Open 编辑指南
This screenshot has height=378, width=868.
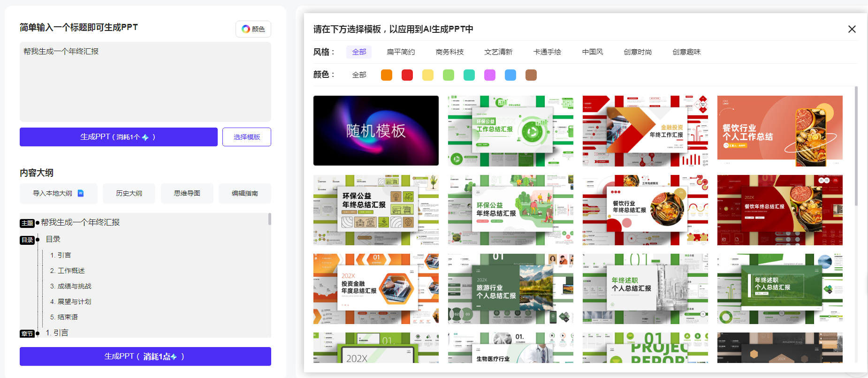[x=245, y=193]
